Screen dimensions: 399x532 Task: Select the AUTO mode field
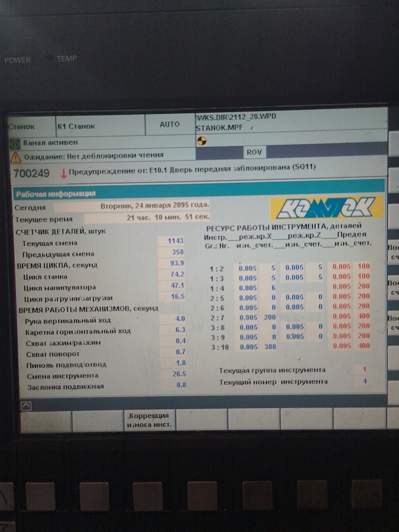coord(169,124)
